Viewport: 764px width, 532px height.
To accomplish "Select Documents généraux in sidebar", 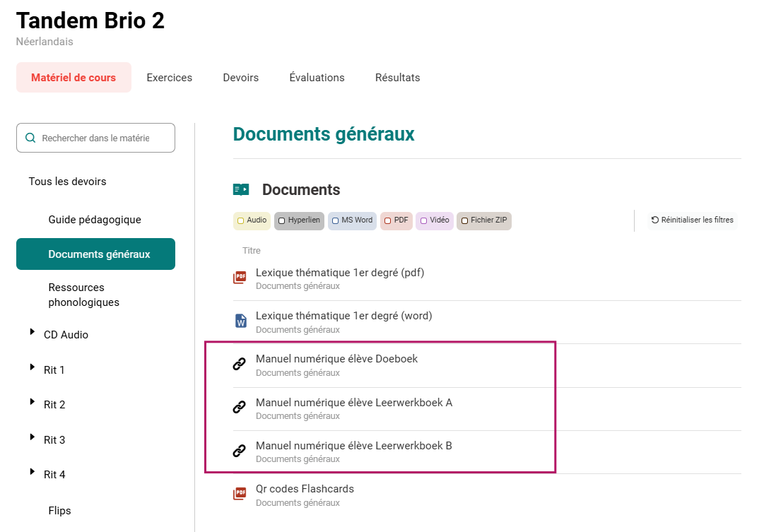I will (x=95, y=254).
